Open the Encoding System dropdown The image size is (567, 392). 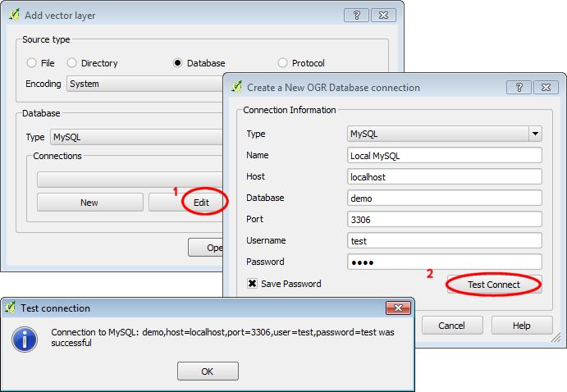tap(144, 84)
